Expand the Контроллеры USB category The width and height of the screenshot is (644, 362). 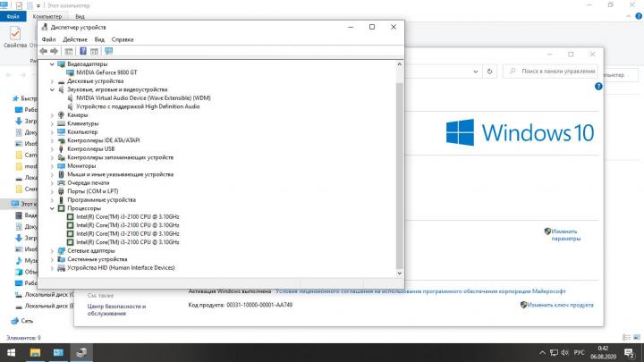click(52, 149)
